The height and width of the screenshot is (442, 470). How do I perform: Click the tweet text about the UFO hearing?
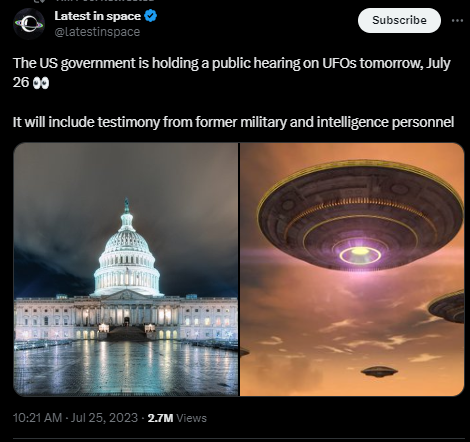click(232, 73)
